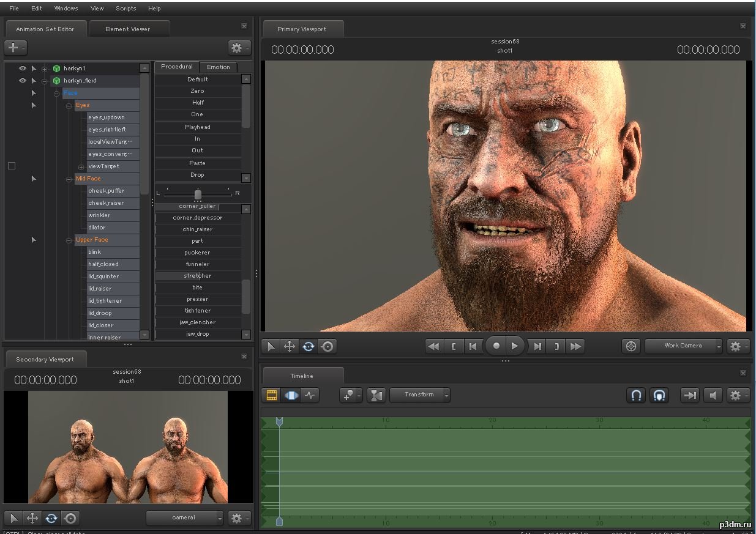Switch to the Graph Editor mode icon
The height and width of the screenshot is (534, 756).
(x=310, y=395)
